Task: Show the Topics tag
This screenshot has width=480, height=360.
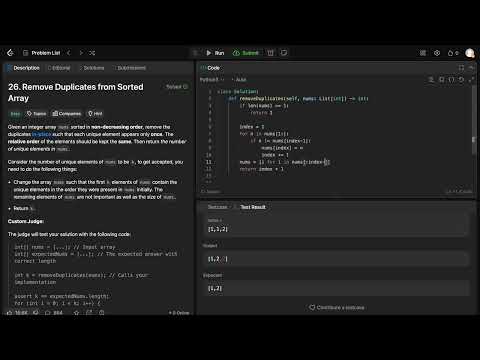Action: [x=36, y=114]
